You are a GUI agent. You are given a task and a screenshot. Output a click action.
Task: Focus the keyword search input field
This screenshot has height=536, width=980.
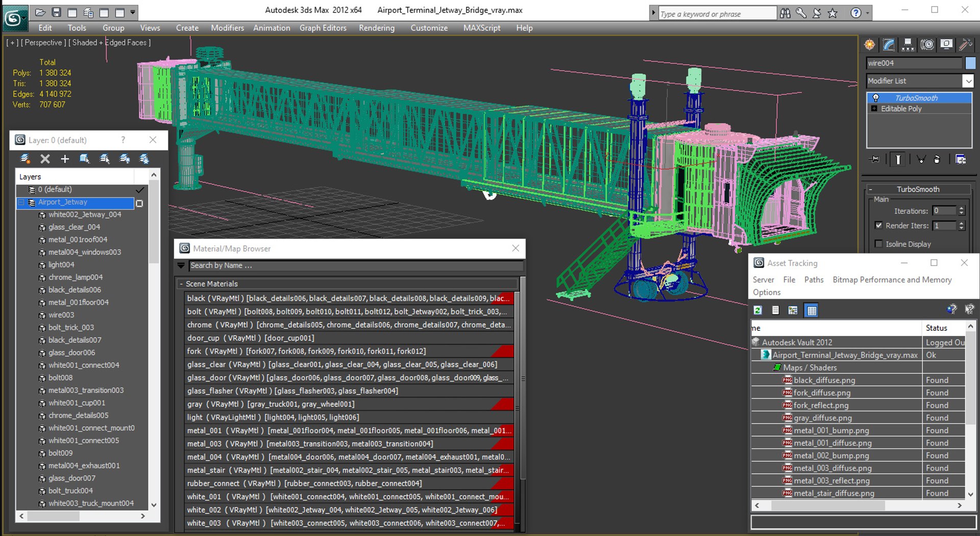click(x=717, y=14)
